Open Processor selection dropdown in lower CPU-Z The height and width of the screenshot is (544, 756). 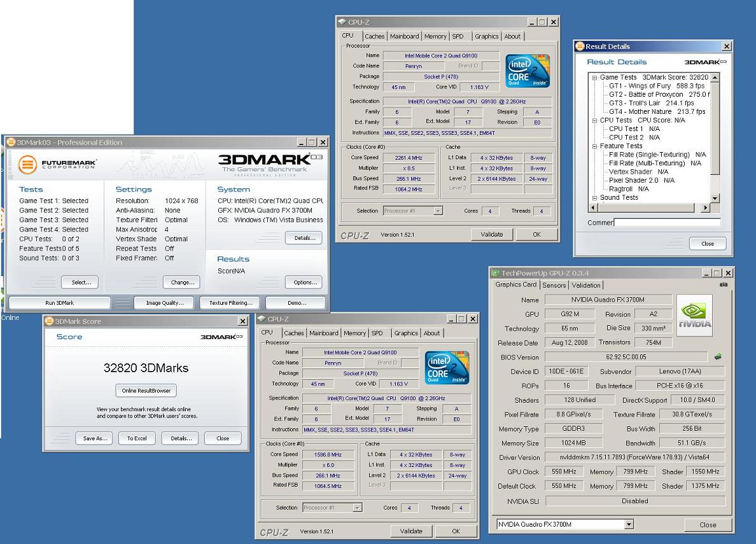click(x=357, y=508)
